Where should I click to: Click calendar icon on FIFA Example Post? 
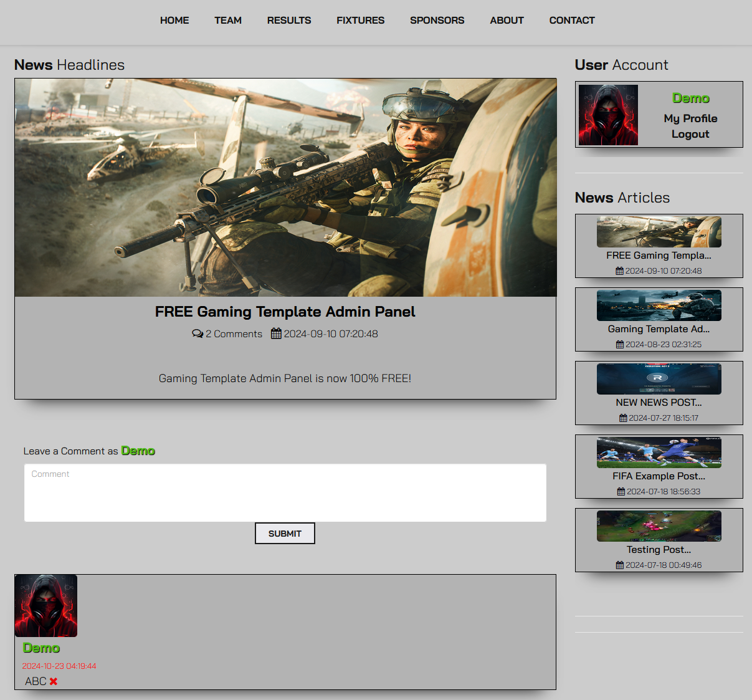click(621, 492)
